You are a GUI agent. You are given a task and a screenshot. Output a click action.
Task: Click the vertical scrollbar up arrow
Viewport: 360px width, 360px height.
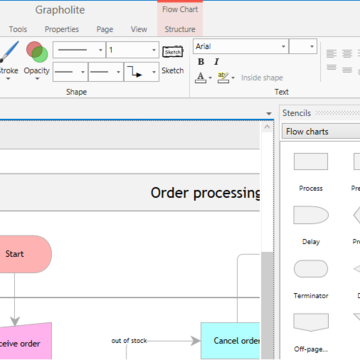[x=267, y=127]
